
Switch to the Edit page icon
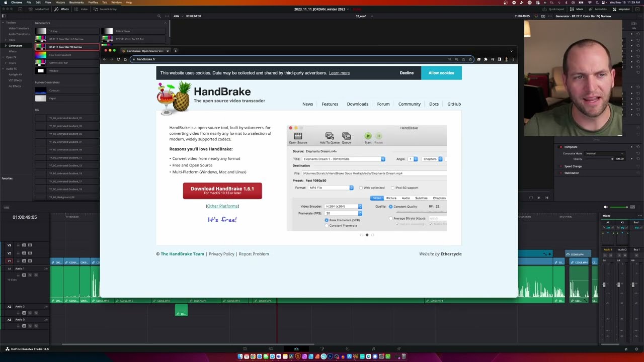pos(296,349)
